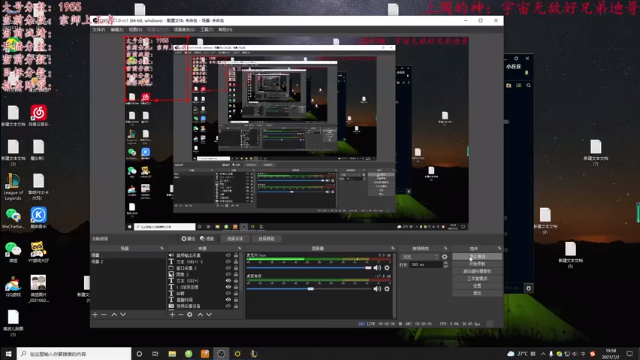640x360 pixels.
Task: Open OBS 设置 from the controls panel
Action: (x=477, y=286)
